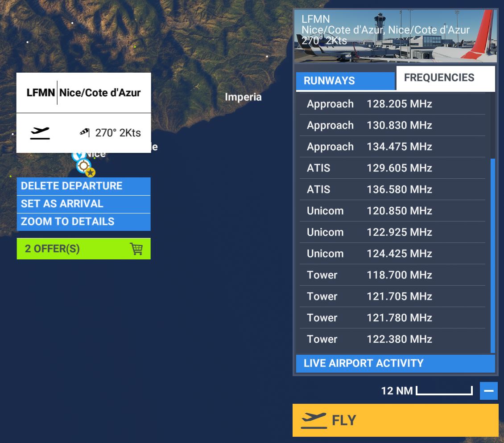
Task: Click the 270° 2Kts wind reading in popup
Action: point(118,133)
